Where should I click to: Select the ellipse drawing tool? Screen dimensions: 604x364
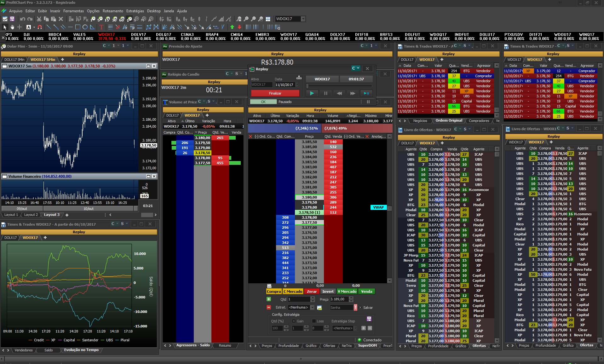coord(85,27)
